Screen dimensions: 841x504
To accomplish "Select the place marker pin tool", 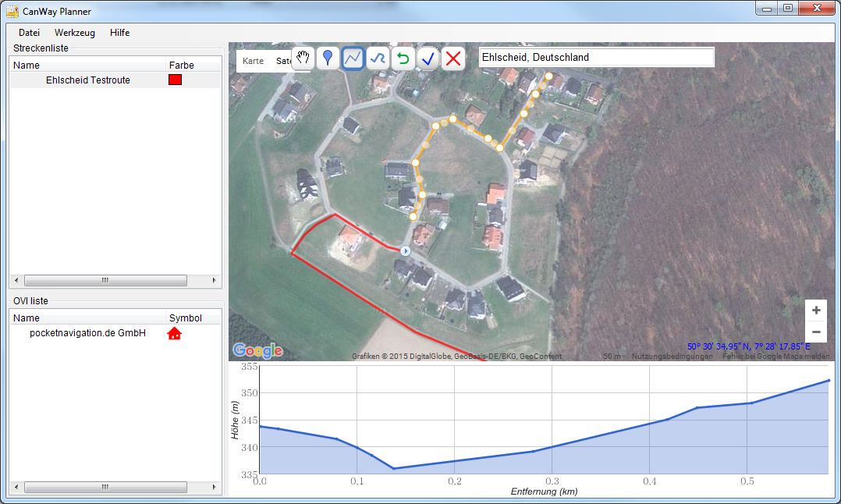I will tap(328, 59).
